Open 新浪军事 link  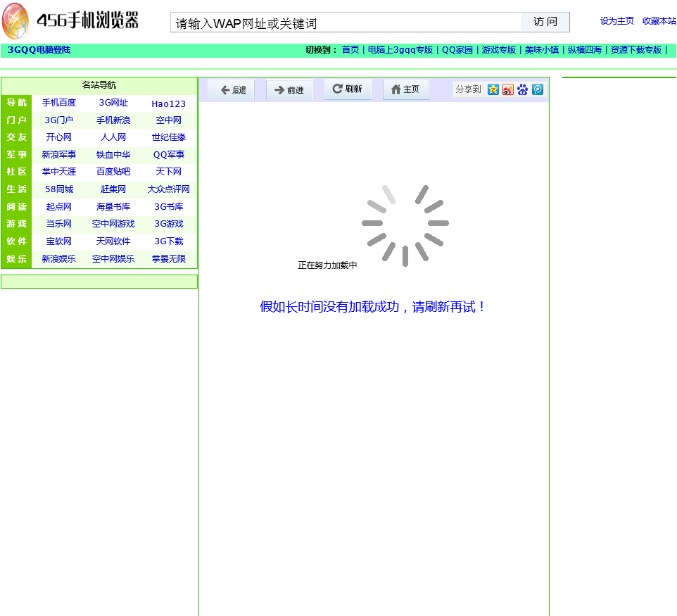[58, 155]
